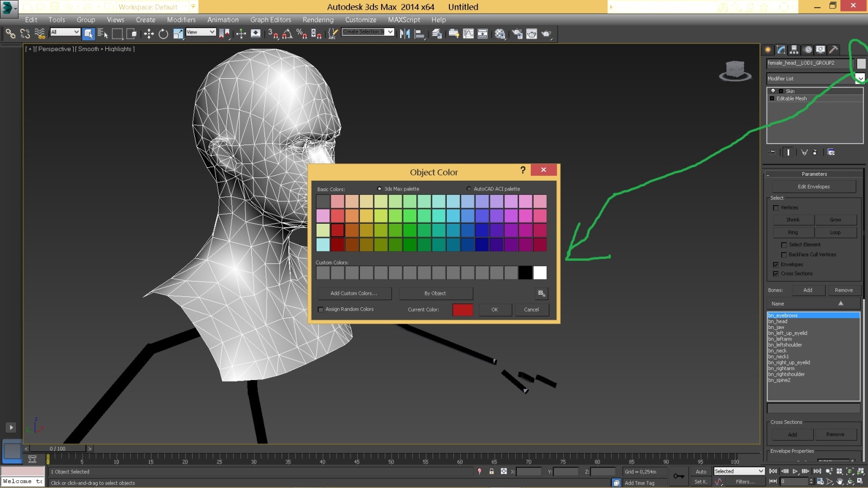Toggle the Select Element checkbox
This screenshot has height=488, width=868.
pyautogui.click(x=784, y=245)
